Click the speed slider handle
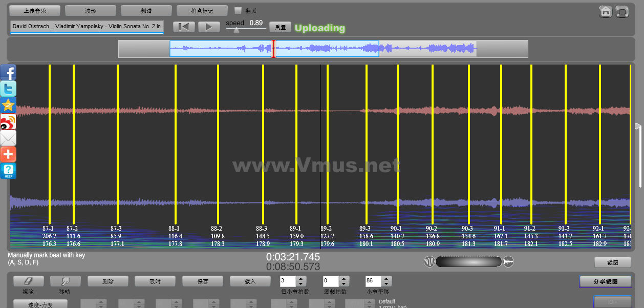644x308 pixels. (x=236, y=30)
